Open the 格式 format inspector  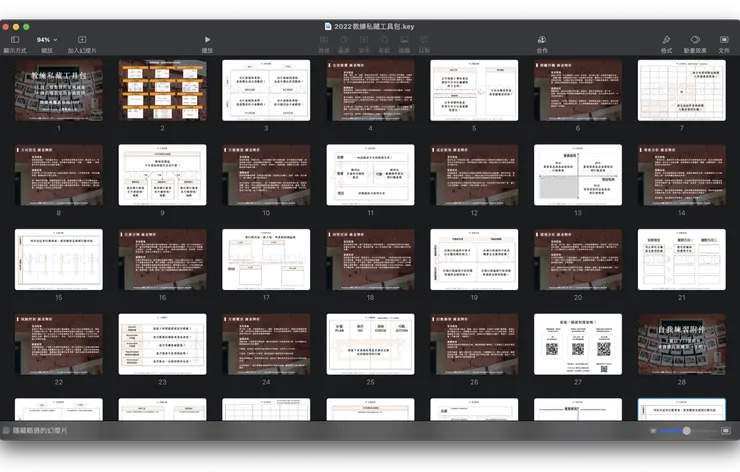(x=666, y=40)
